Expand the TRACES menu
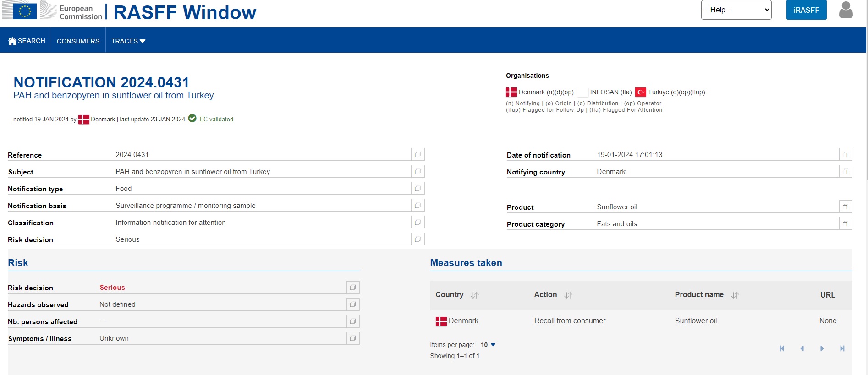868x375 pixels. 128,41
